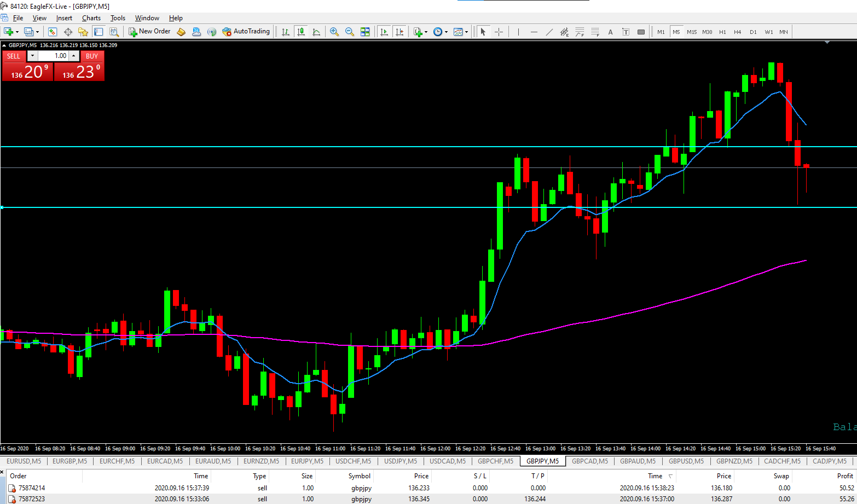Select the Shapes rectangle tool
857x504 pixels.
pyautogui.click(x=641, y=32)
